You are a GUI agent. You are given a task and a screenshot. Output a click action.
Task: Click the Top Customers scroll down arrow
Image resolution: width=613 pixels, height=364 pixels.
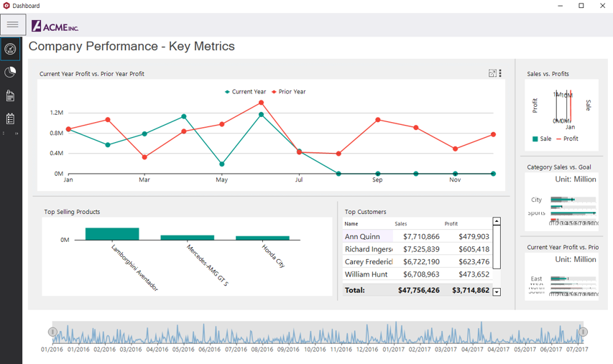pos(497,291)
